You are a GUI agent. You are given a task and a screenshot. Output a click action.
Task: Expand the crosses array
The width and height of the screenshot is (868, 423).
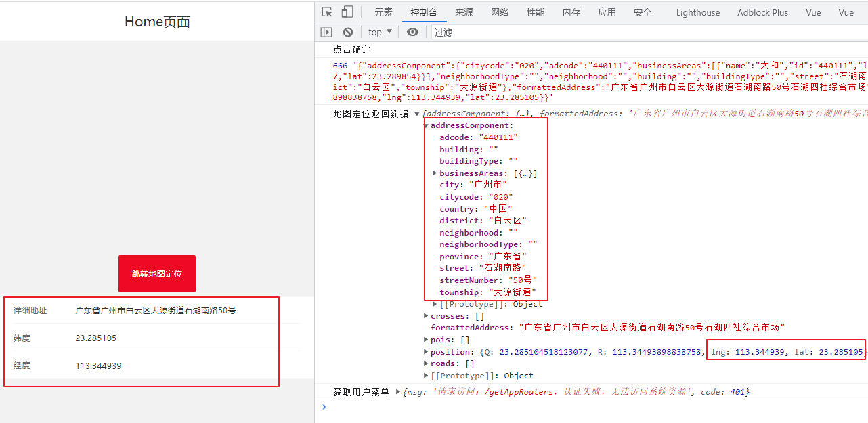pyautogui.click(x=427, y=315)
